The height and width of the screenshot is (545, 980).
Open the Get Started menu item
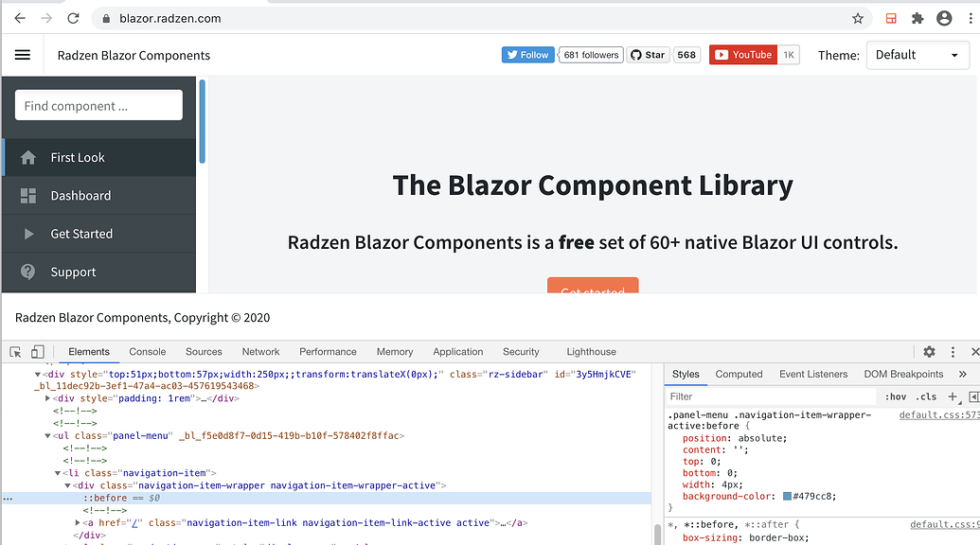[x=100, y=234]
